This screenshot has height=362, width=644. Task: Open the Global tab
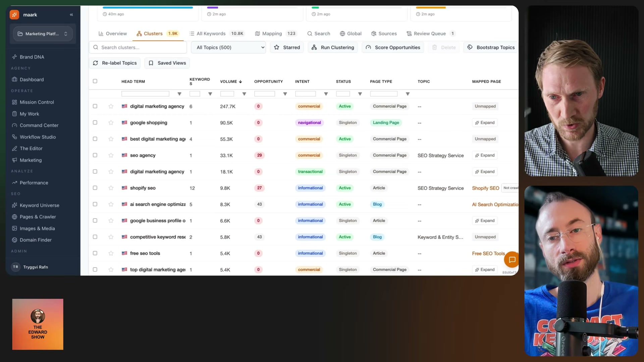coord(351,34)
